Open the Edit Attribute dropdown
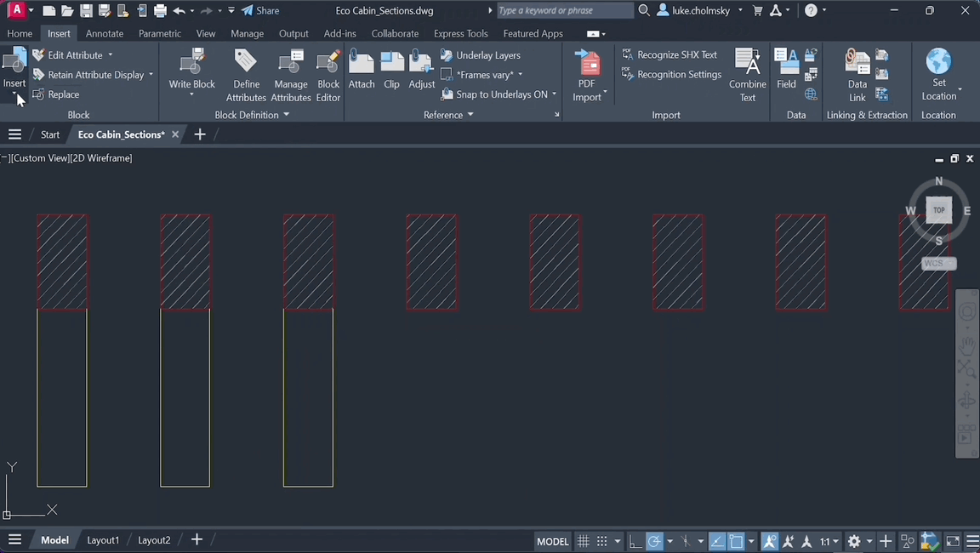 pyautogui.click(x=111, y=55)
